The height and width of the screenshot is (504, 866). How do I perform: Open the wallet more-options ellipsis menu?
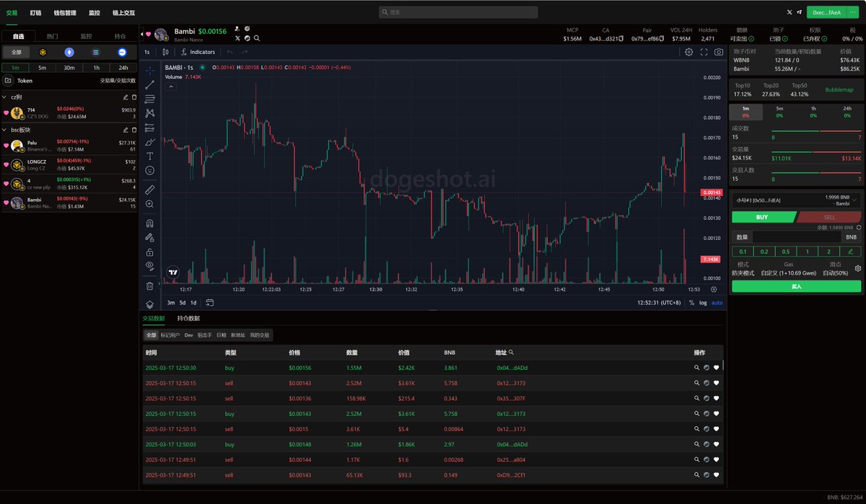pos(852,12)
